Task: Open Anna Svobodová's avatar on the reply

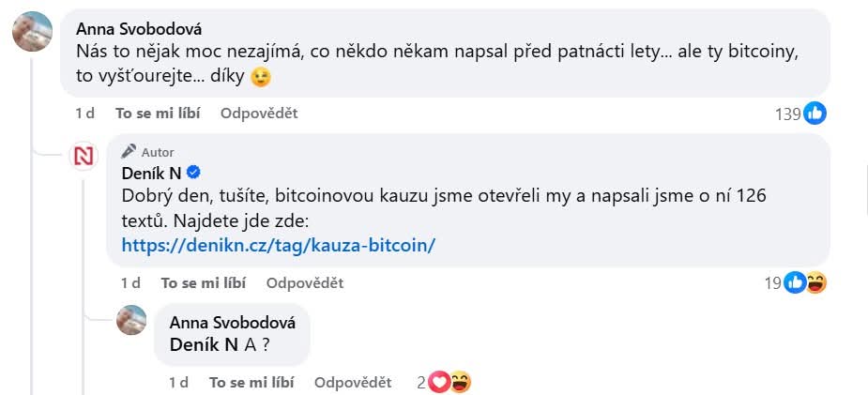Action: click(131, 320)
